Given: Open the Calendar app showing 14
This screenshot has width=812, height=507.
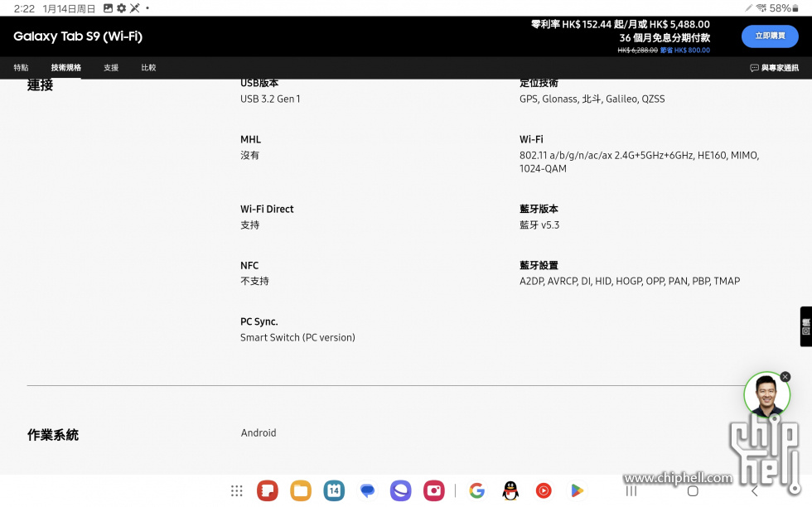Looking at the screenshot, I should (x=334, y=490).
